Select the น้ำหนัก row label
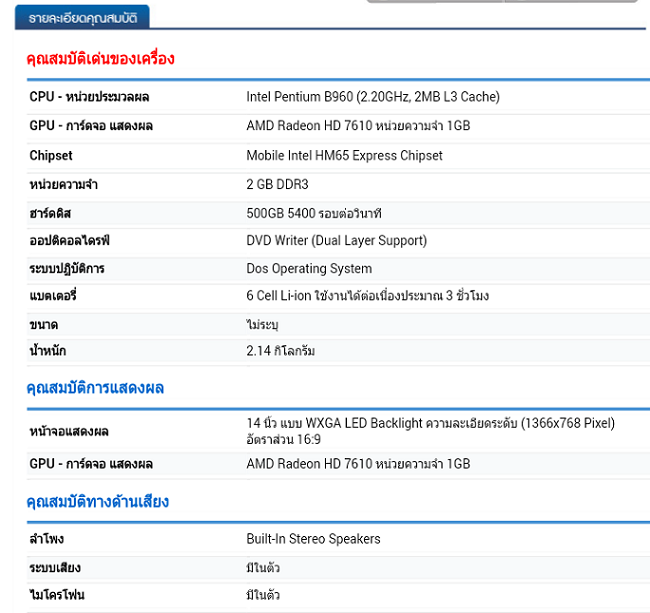 (x=48, y=351)
